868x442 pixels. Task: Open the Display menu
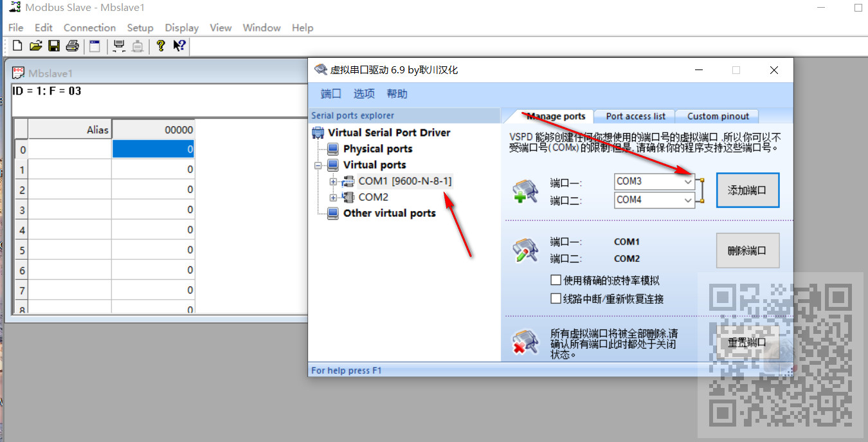(182, 28)
